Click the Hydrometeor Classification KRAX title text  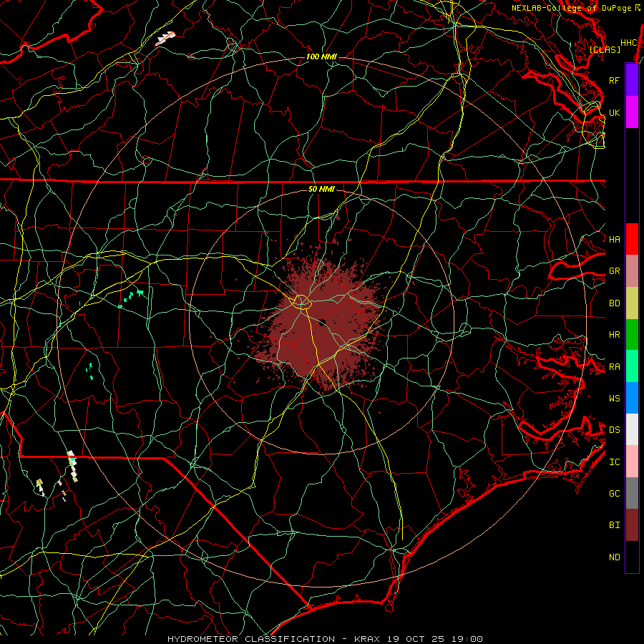pos(325,639)
